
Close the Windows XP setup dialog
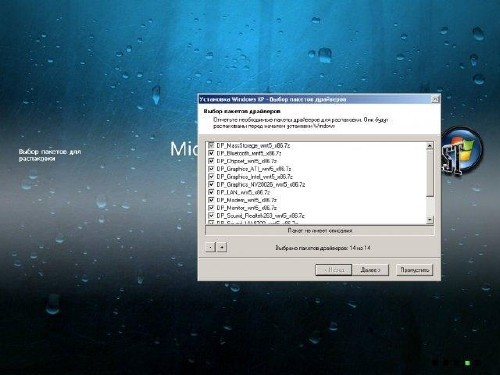tap(435, 99)
